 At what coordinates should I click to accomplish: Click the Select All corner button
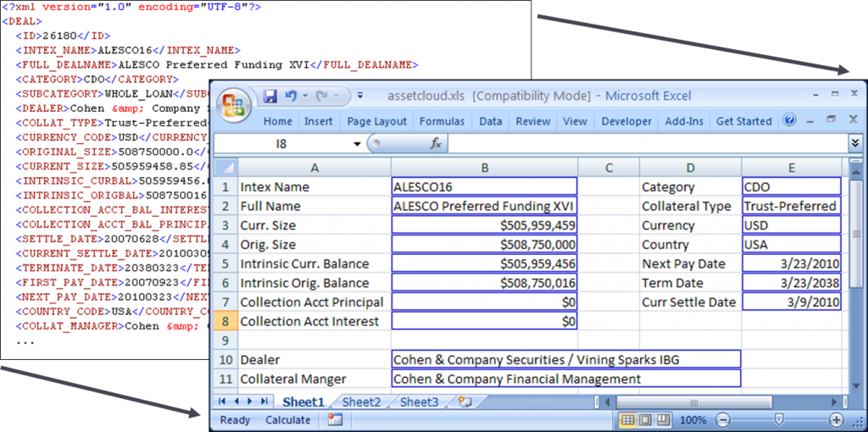coord(225,168)
